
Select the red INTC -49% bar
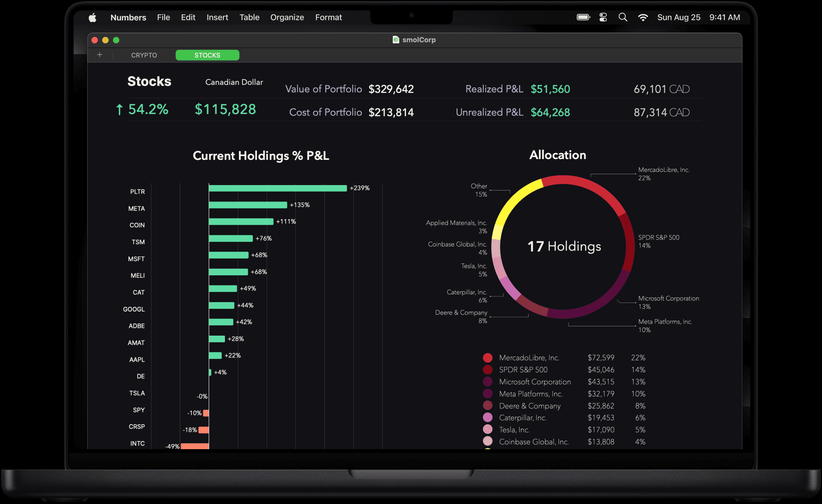click(x=195, y=446)
